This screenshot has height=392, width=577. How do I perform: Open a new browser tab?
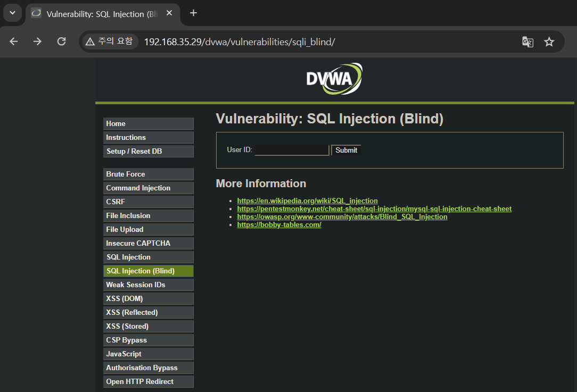click(x=193, y=13)
